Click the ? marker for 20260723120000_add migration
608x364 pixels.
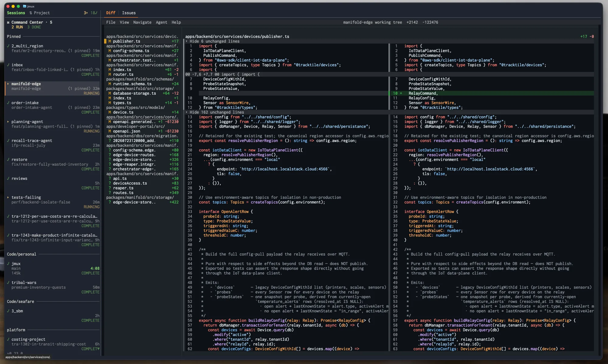tap(110, 141)
